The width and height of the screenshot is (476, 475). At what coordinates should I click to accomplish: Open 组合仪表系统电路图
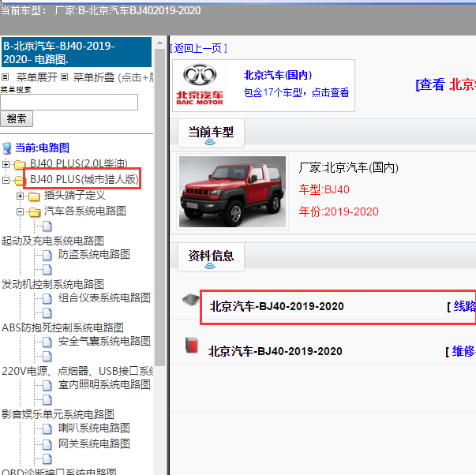(x=104, y=297)
